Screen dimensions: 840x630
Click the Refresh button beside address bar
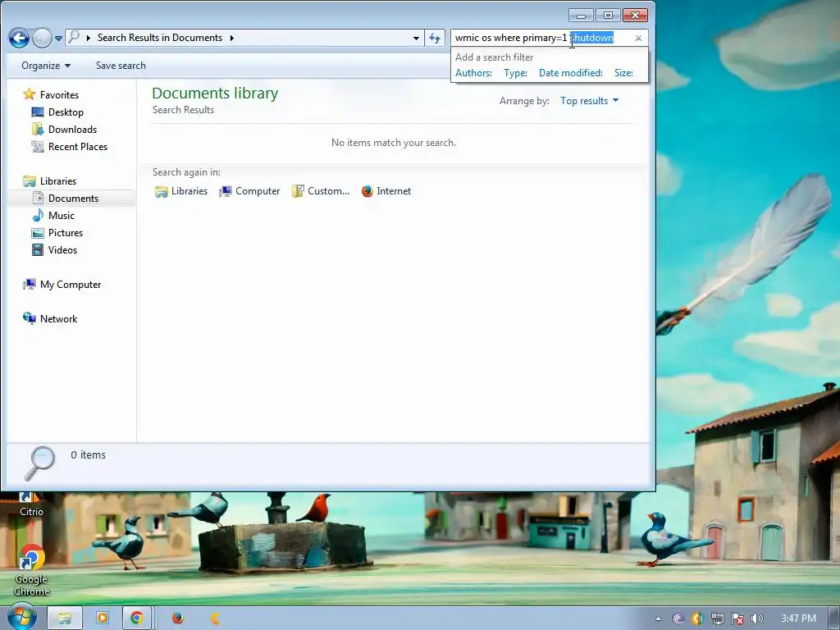tap(435, 38)
